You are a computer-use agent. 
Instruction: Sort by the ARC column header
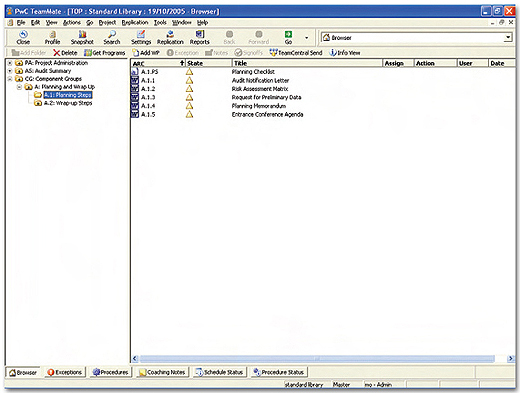(x=157, y=63)
